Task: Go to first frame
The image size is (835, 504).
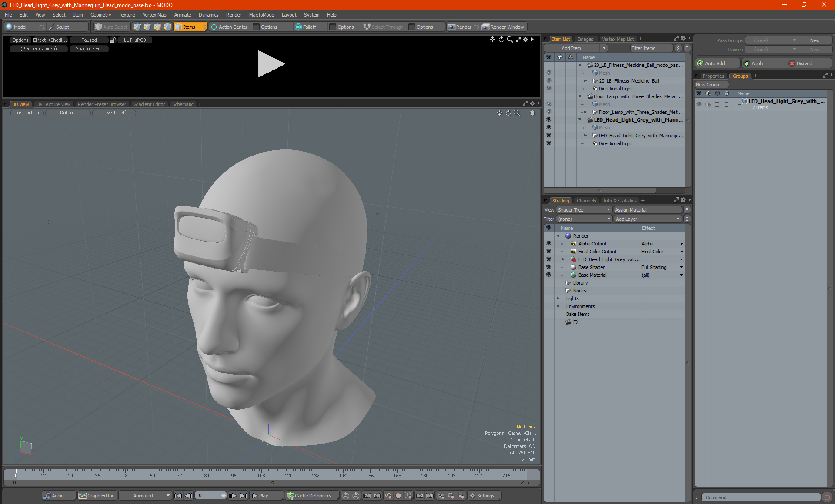Action: 178,496
